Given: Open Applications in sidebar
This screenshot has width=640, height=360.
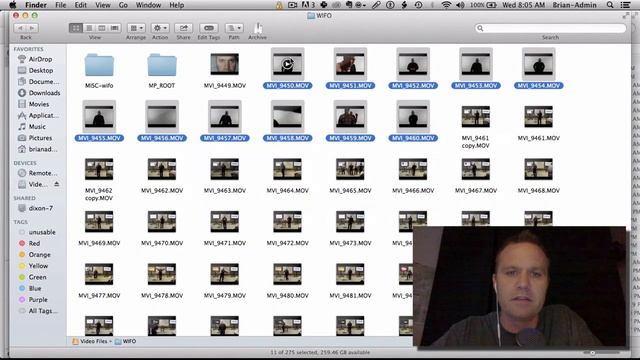Looking at the screenshot, I should pos(38,115).
